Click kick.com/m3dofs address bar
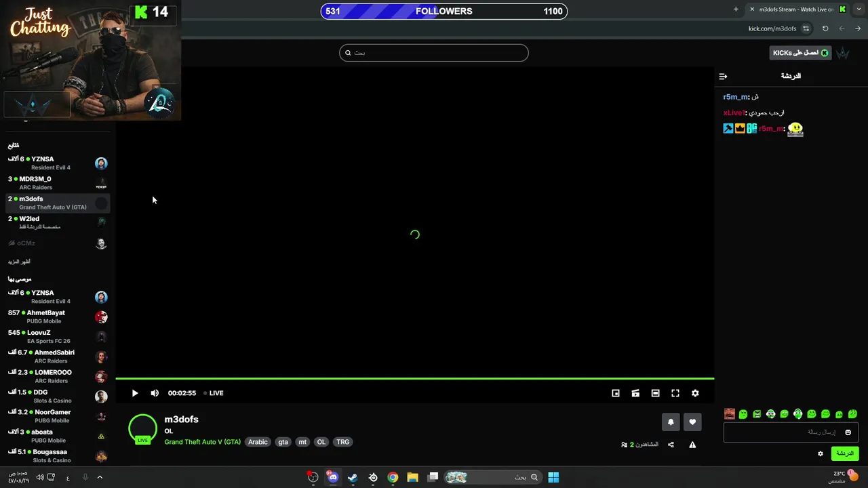The width and height of the screenshot is (868, 488). [772, 28]
